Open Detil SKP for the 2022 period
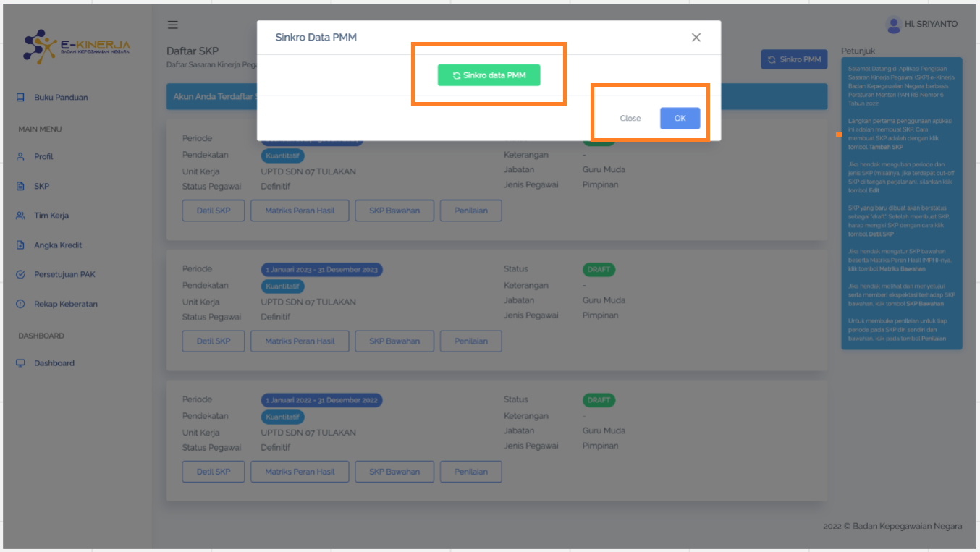 pyautogui.click(x=214, y=472)
